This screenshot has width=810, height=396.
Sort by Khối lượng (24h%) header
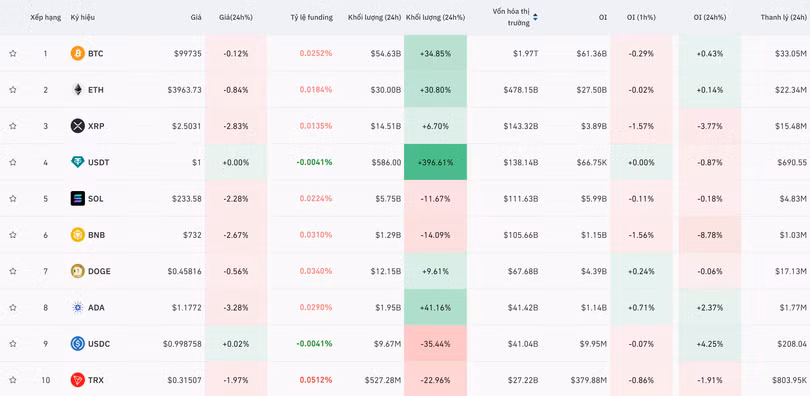435,17
